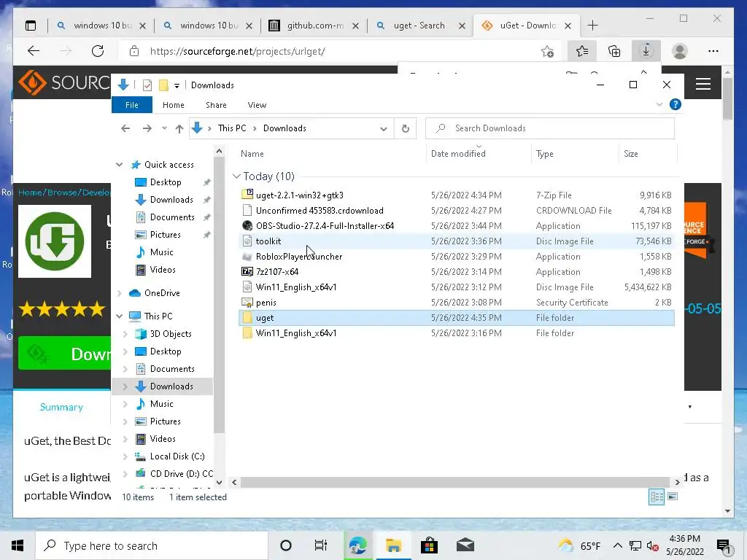Open Cortana circle on the taskbar
This screenshot has height=560, width=747.
point(286,545)
